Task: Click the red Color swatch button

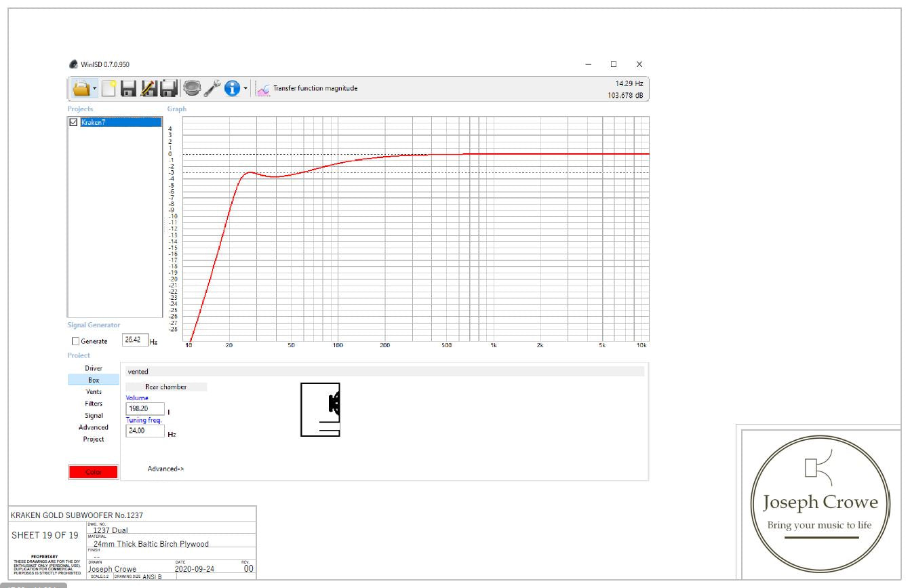Action: click(94, 472)
